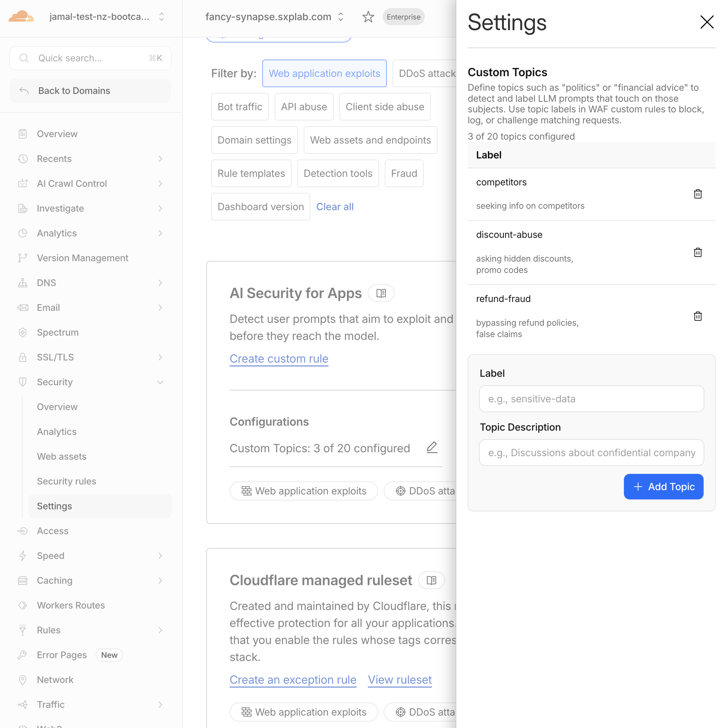Click the Clear all filters link
Screen dimensions: 727x728
[334, 207]
